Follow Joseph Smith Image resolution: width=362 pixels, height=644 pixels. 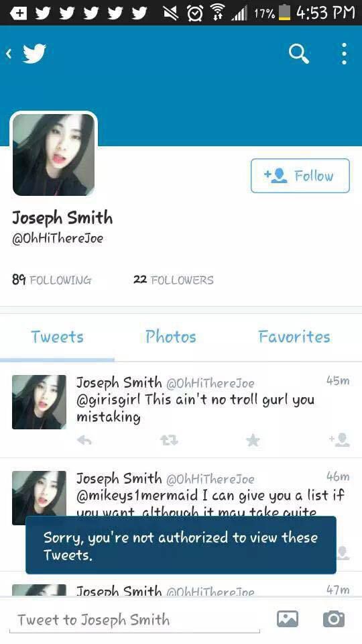pos(300,176)
